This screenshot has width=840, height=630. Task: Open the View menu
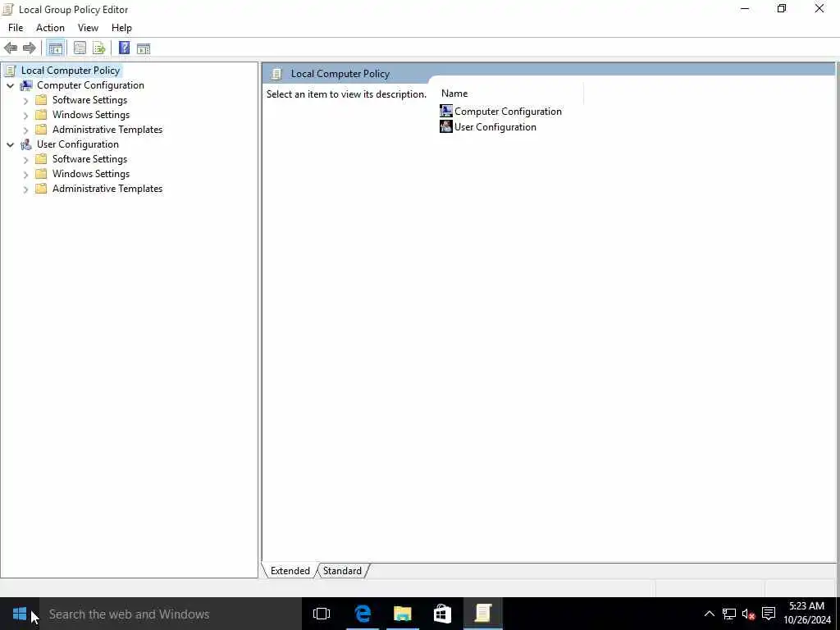(88, 28)
